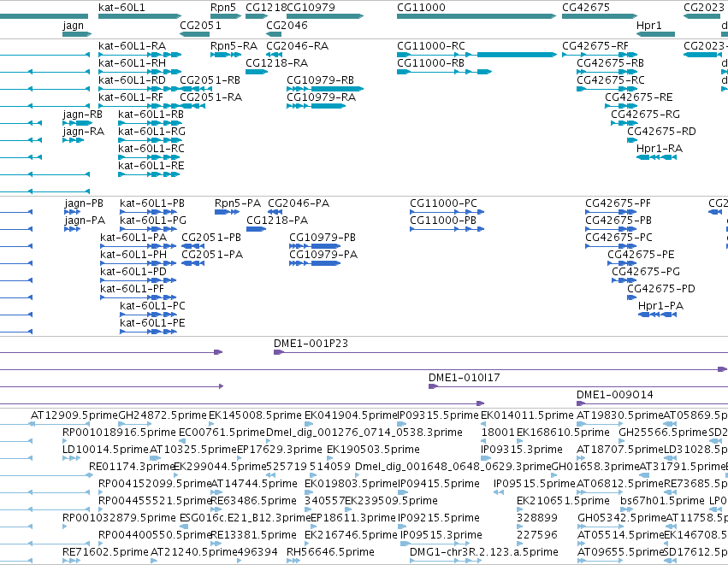
Task: Select the DME1-001P23 clone feature
Action: [501, 352]
